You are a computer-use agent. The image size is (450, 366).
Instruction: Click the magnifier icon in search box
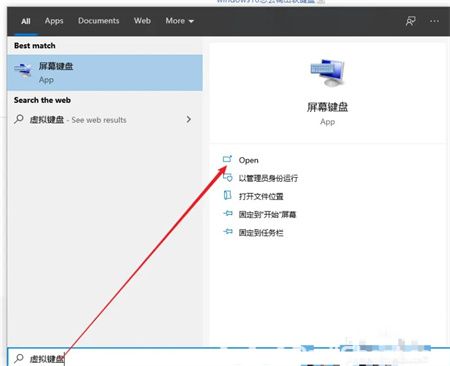point(19,358)
